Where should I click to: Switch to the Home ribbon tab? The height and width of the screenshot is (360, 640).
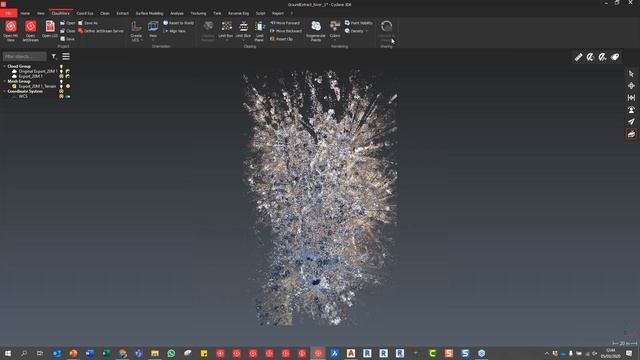click(x=25, y=13)
